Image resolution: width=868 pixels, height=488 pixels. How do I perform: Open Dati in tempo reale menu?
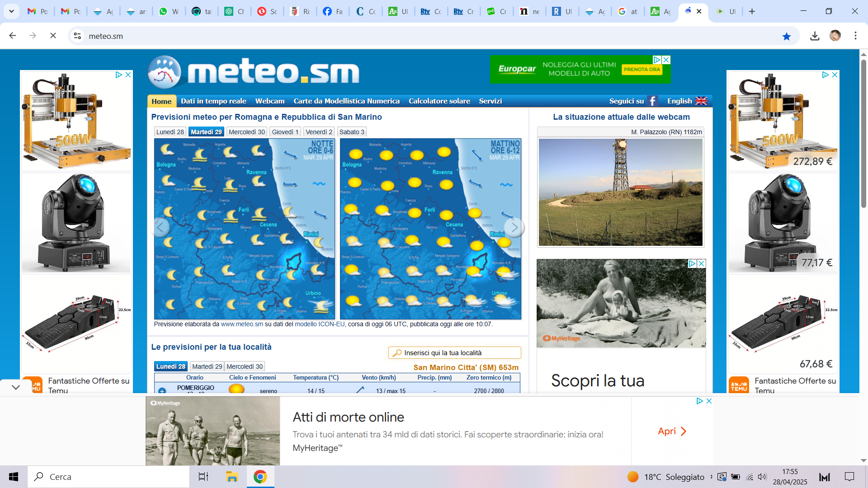tap(213, 101)
